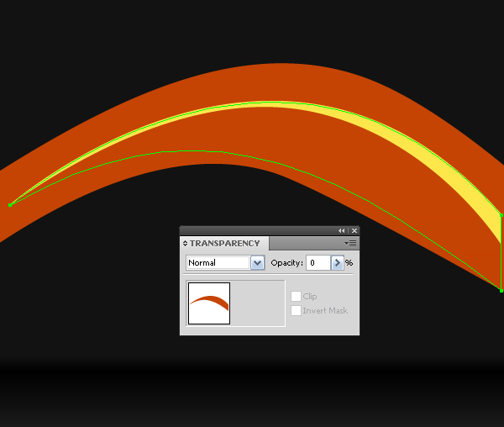Viewport: 504px width, 427px height.
Task: Select the left anchor point of the path
Action: (10, 205)
